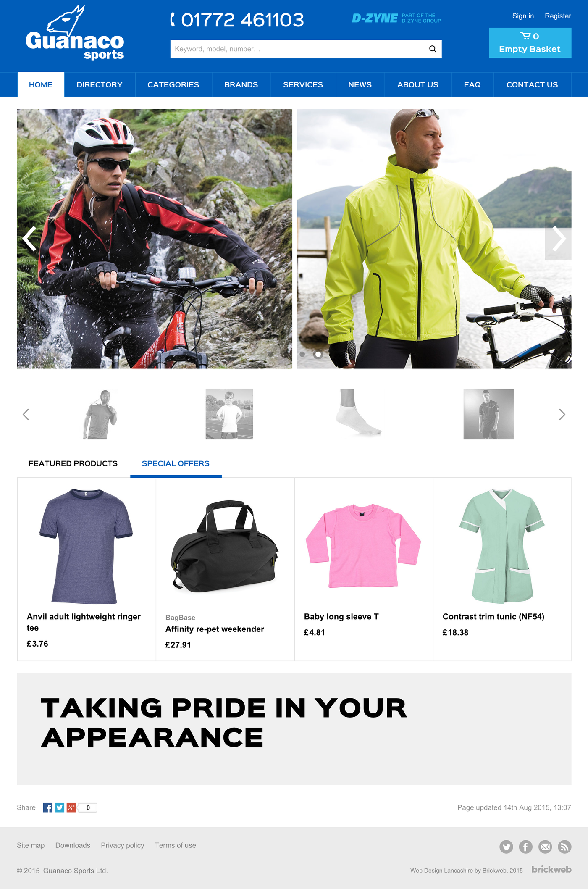Show next product thumbnails with right chevron

pyautogui.click(x=562, y=414)
